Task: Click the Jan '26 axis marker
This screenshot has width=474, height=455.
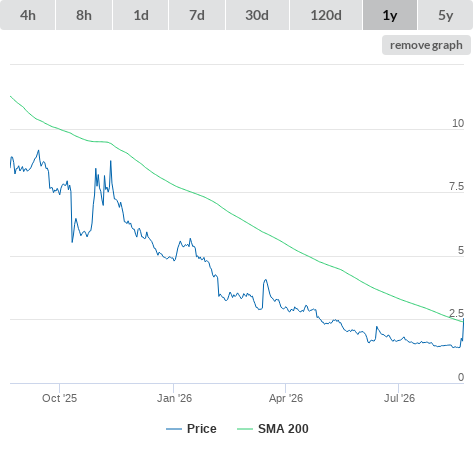Action: tap(174, 398)
